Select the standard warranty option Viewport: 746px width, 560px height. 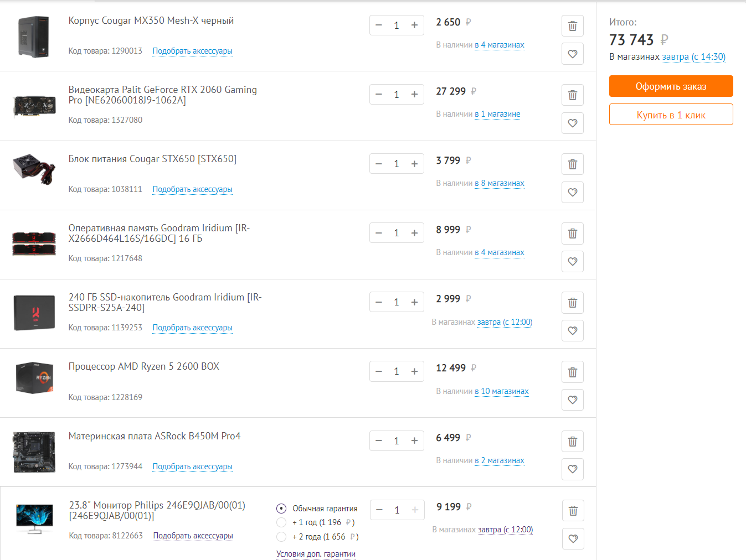[281, 509]
